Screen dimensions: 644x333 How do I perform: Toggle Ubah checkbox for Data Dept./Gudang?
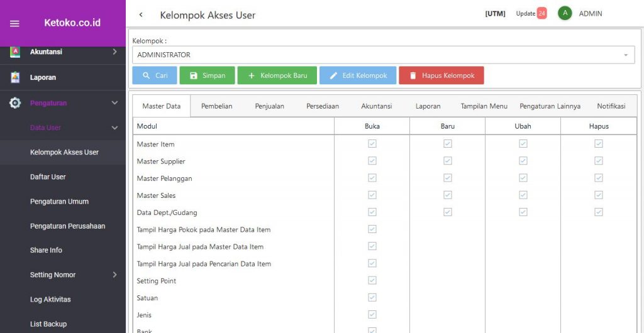tap(523, 212)
